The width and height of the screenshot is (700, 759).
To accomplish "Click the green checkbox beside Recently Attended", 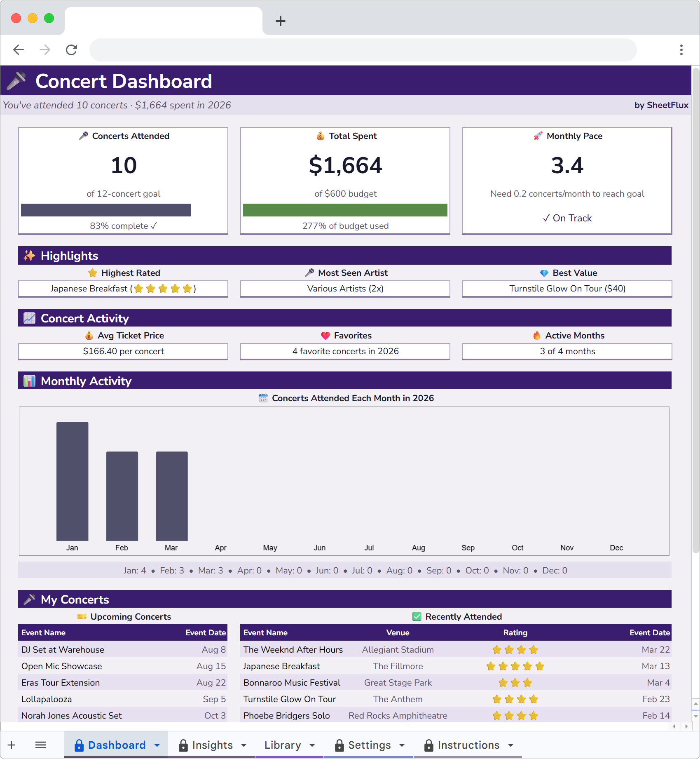I will coord(417,616).
